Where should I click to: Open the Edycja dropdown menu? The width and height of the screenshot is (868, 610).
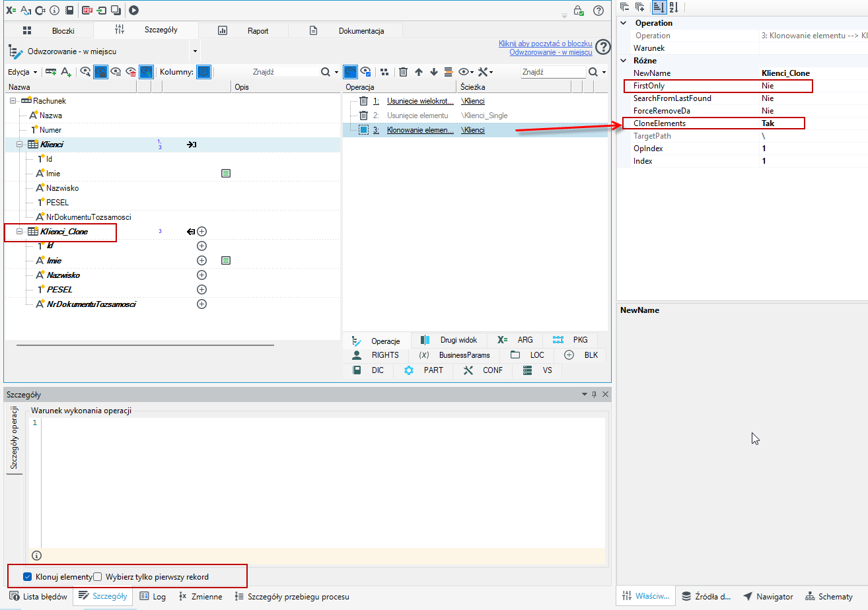[22, 72]
